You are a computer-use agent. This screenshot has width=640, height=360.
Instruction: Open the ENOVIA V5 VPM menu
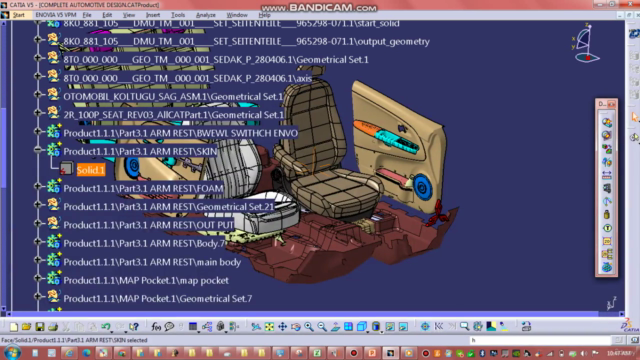[x=56, y=15]
